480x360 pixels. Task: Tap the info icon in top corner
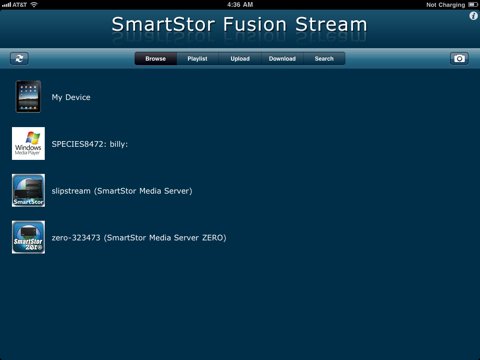pyautogui.click(x=473, y=16)
